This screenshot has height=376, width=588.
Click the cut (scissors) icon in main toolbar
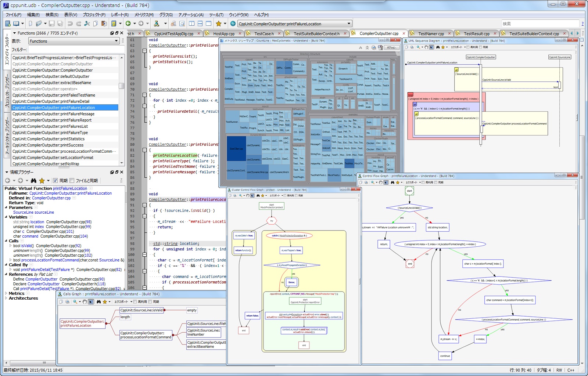pos(87,23)
